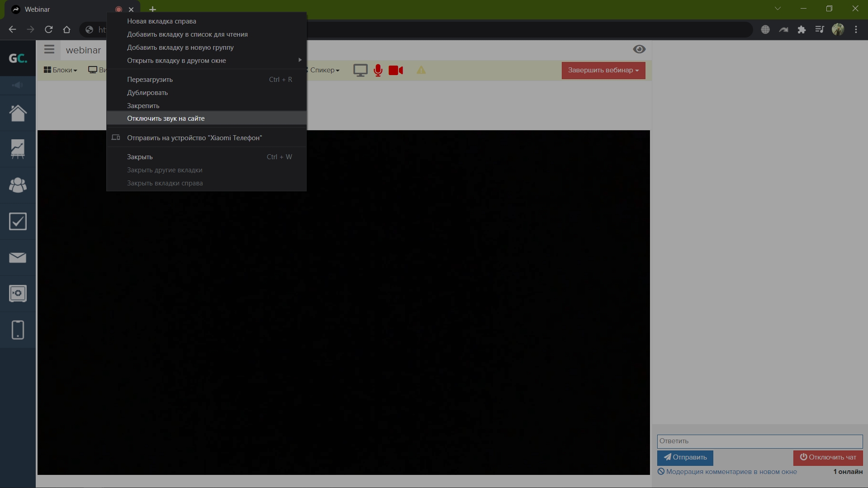Open the users group icon in sidebar
Screen dimensions: 868x488
tap(18, 185)
